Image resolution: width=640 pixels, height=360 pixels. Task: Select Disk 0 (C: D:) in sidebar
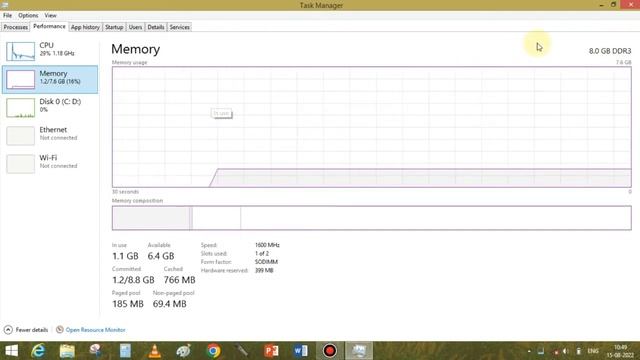[50, 107]
